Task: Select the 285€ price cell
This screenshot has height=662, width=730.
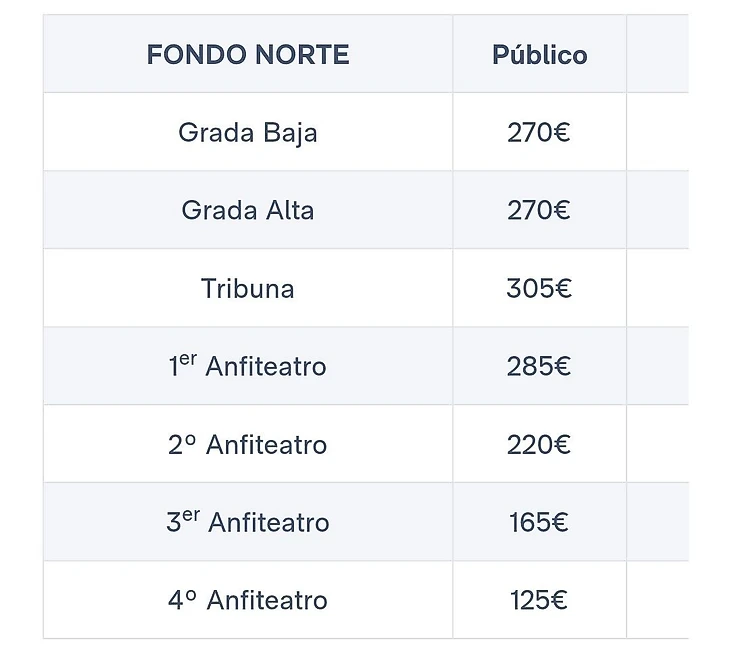Action: tap(539, 366)
